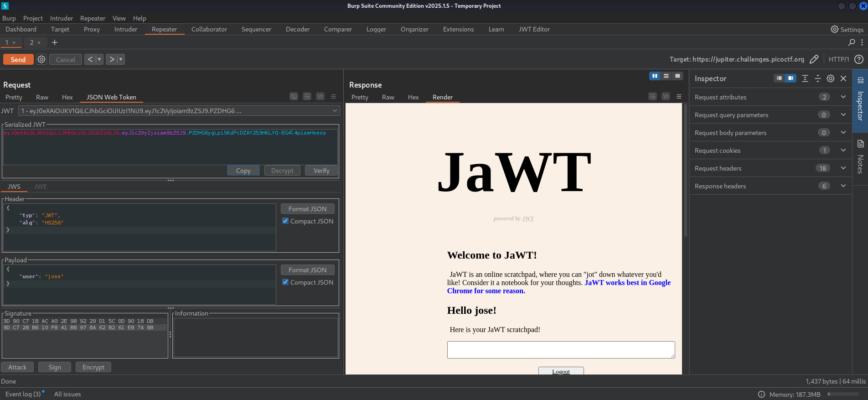868x400 pixels.
Task: Click the JWT link under powered by
Action: click(x=528, y=218)
